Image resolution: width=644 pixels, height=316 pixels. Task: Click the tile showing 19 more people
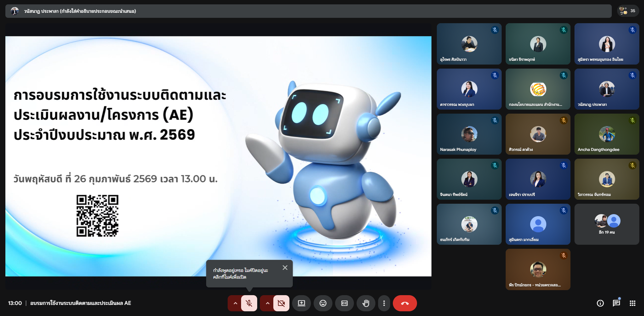pyautogui.click(x=606, y=224)
